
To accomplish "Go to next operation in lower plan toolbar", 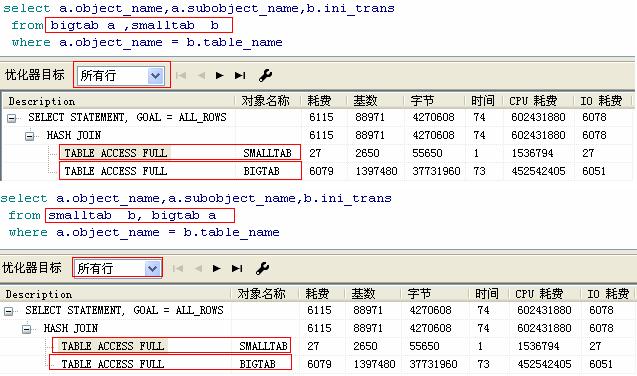I will (217, 268).
